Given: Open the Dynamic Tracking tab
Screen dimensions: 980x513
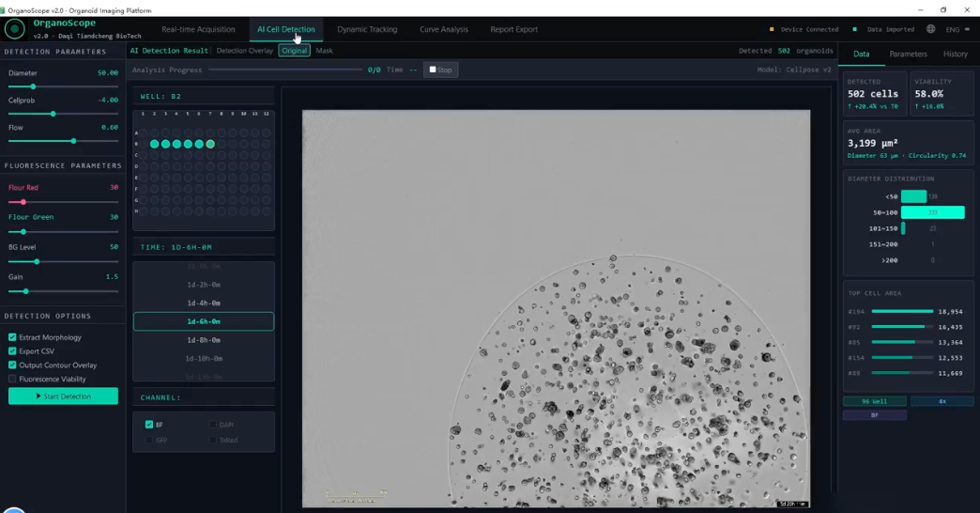Looking at the screenshot, I should click(x=367, y=29).
